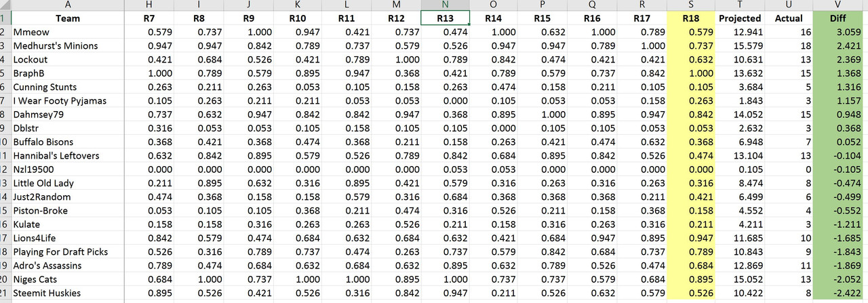The height and width of the screenshot is (303, 868).
Task: Click Playing For Draft Picks' Diff -1.843
Action: point(837,252)
